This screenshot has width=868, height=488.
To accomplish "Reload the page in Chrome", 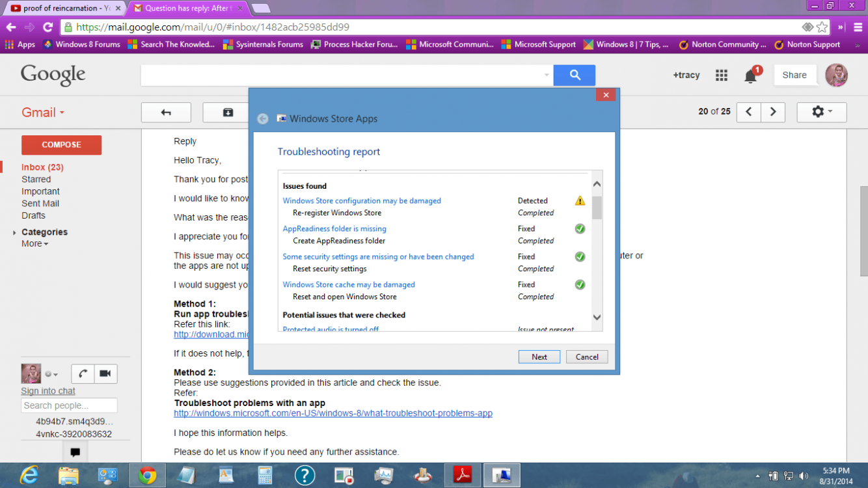I will [47, 27].
